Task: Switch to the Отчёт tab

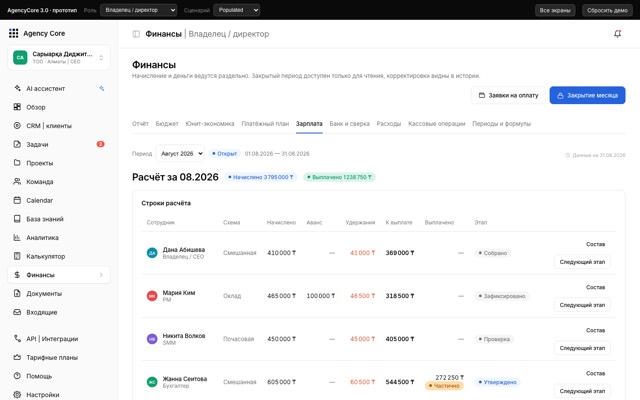Action: tap(140, 124)
